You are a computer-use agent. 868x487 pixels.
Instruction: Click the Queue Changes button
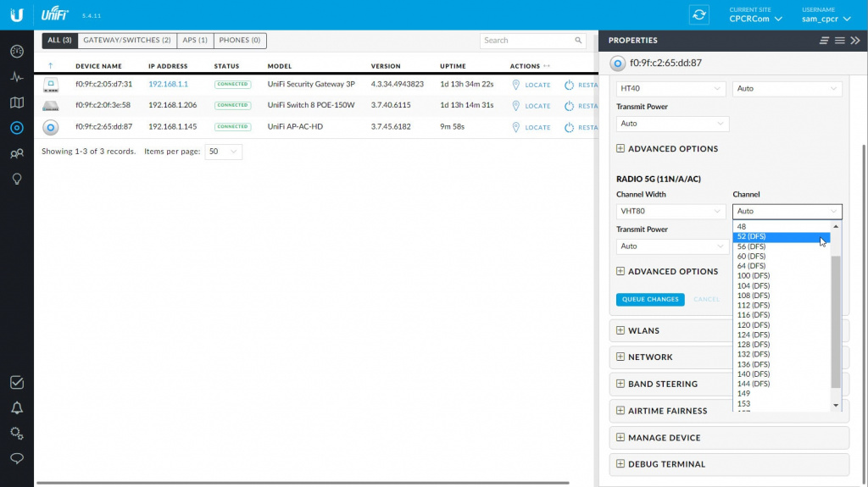pyautogui.click(x=650, y=299)
